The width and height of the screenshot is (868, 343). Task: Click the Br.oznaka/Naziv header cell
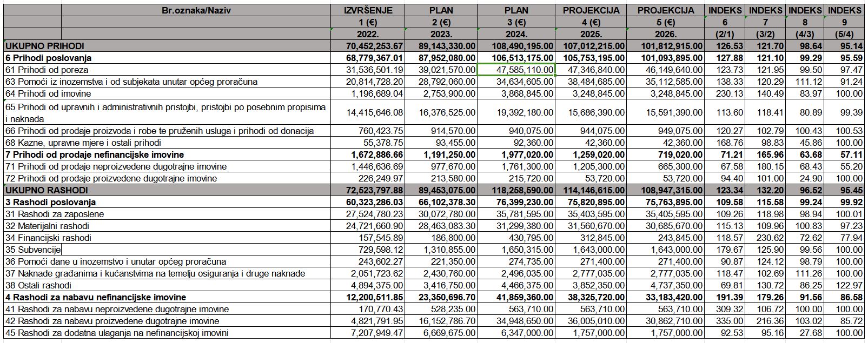click(196, 10)
